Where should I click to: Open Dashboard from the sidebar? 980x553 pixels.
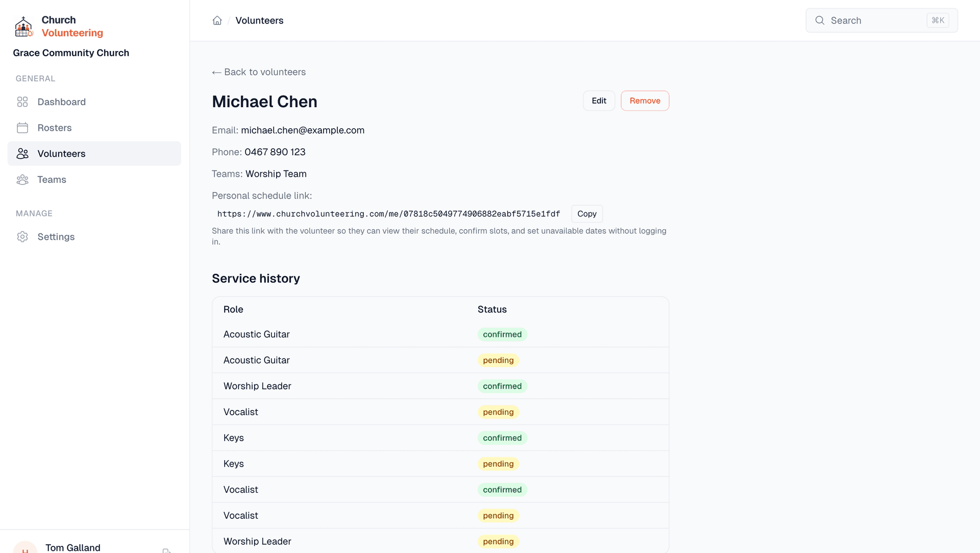pyautogui.click(x=94, y=102)
